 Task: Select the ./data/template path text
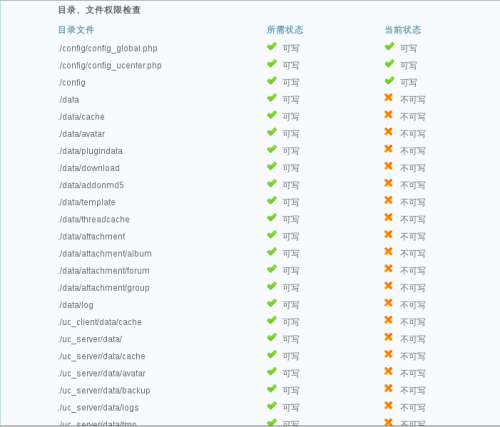click(x=87, y=203)
